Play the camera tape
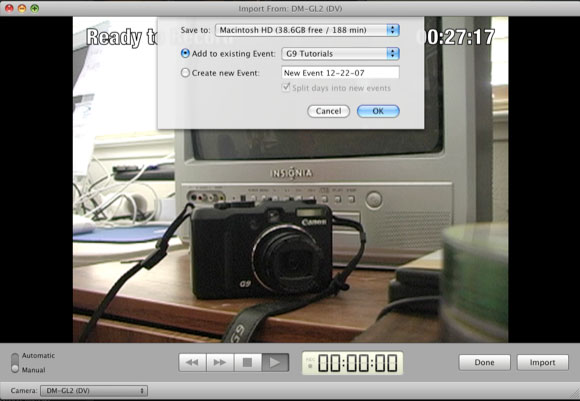 (x=276, y=363)
